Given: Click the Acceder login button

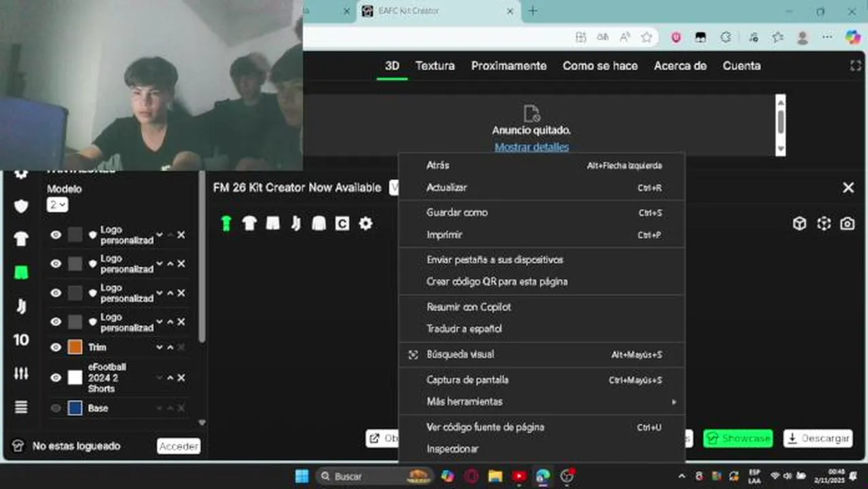Looking at the screenshot, I should pos(179,446).
